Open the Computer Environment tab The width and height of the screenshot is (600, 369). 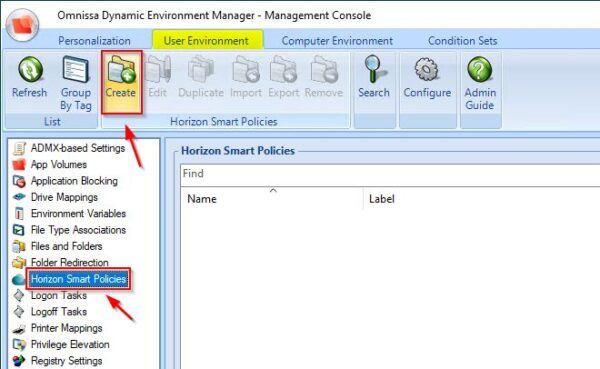coord(337,41)
